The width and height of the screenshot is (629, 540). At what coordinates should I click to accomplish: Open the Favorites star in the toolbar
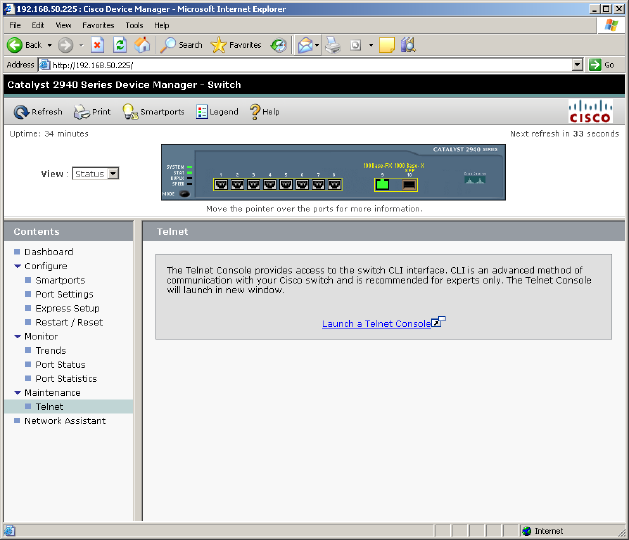236,45
